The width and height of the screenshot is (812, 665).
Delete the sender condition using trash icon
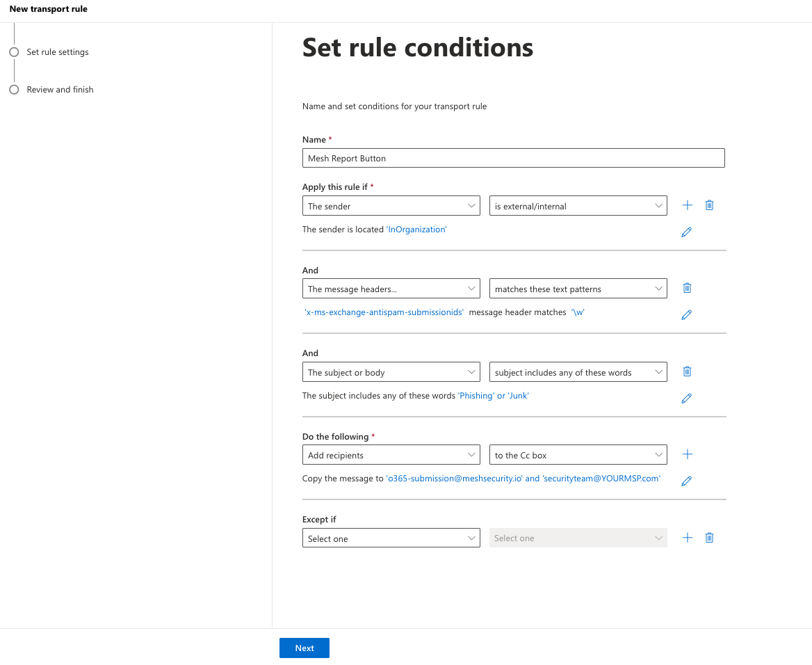pos(709,205)
